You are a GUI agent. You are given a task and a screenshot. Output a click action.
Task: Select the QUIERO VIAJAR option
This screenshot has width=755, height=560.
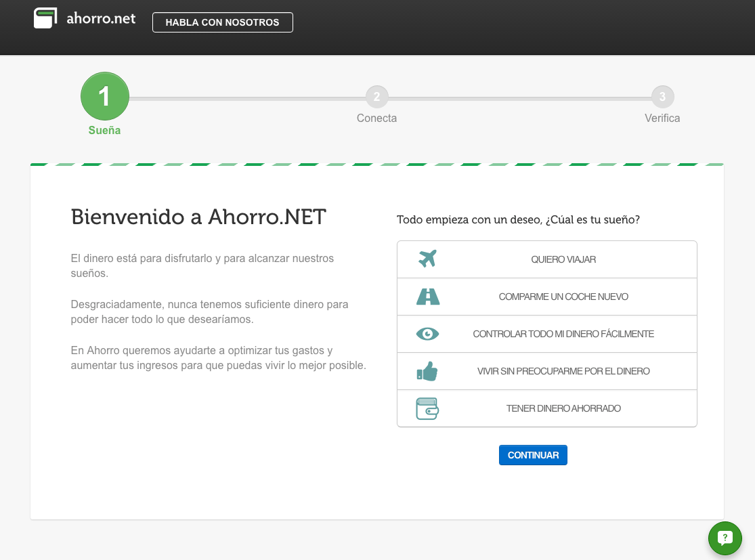click(x=547, y=259)
